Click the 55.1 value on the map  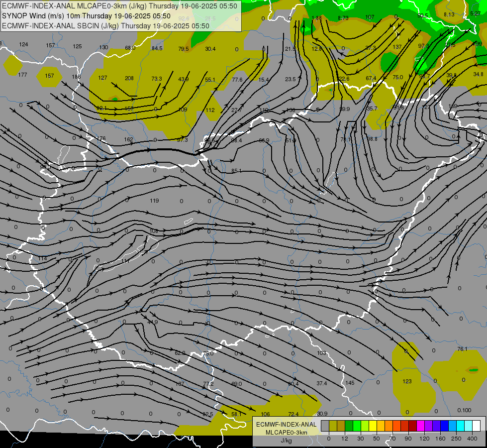210,80
